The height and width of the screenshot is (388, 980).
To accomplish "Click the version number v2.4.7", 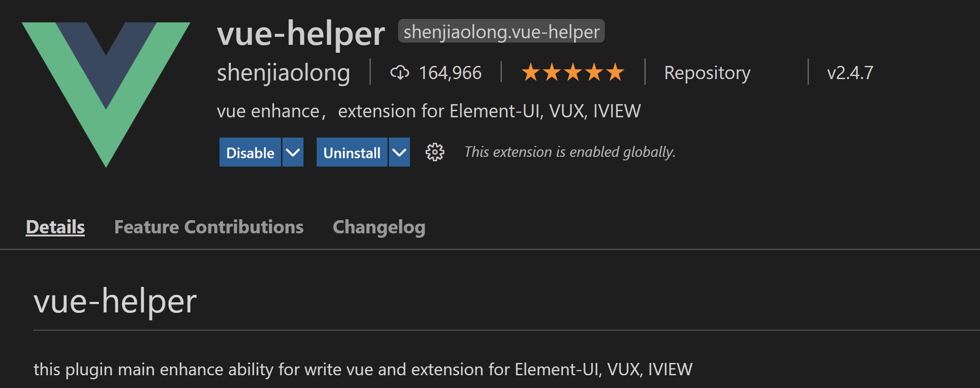I will click(x=849, y=73).
